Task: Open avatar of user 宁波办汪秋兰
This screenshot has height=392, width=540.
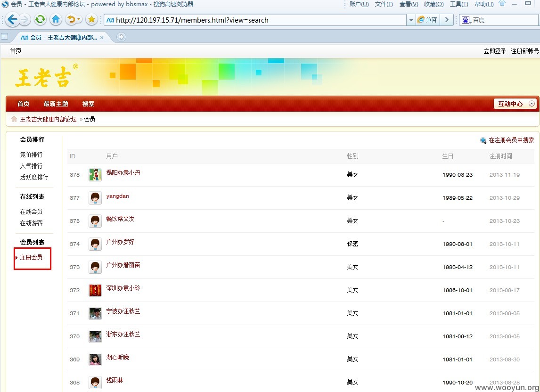Action: (x=95, y=313)
